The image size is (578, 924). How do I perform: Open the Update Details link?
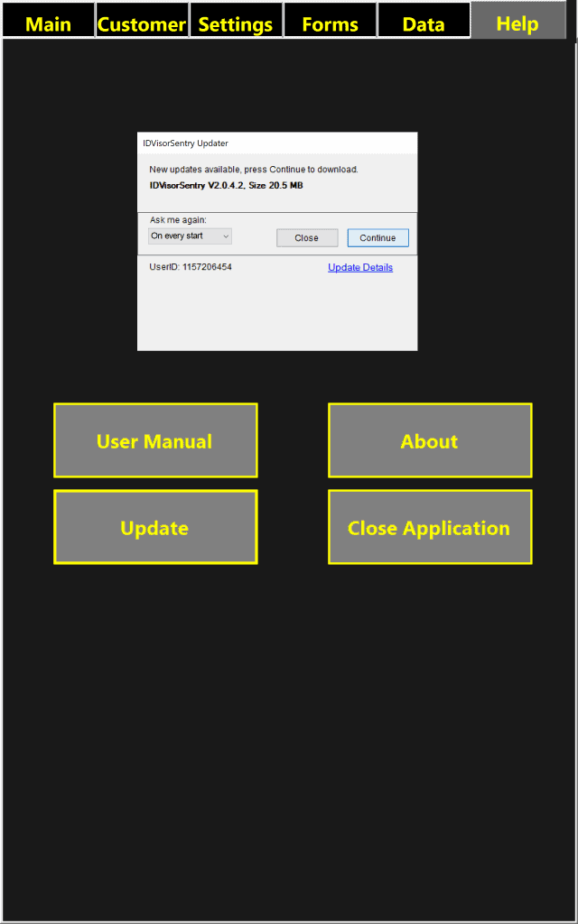click(360, 267)
